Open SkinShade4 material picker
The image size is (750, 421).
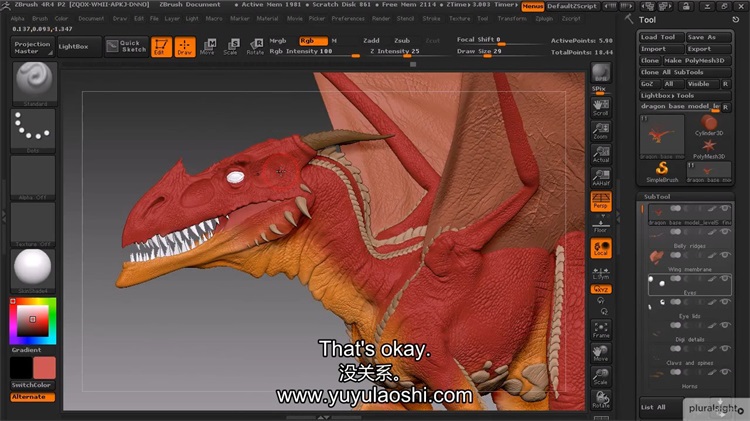point(33,271)
